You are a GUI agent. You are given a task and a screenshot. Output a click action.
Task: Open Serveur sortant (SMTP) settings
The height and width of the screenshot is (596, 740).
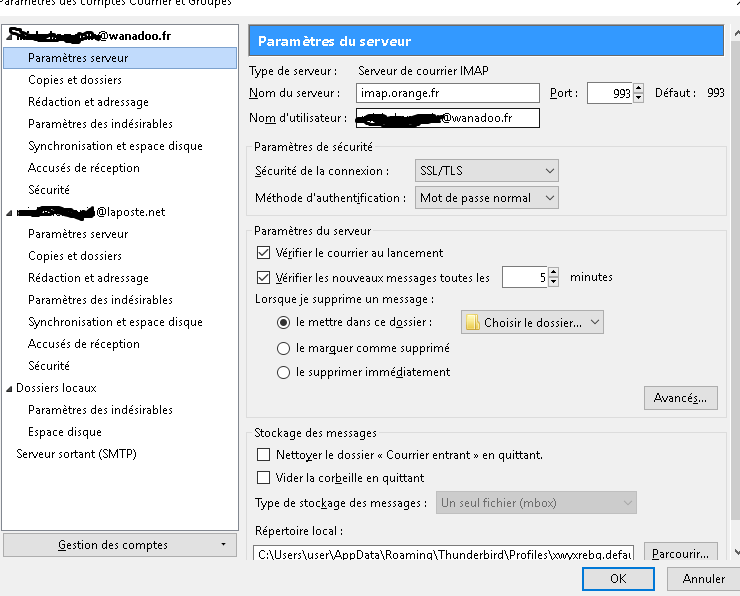point(76,454)
